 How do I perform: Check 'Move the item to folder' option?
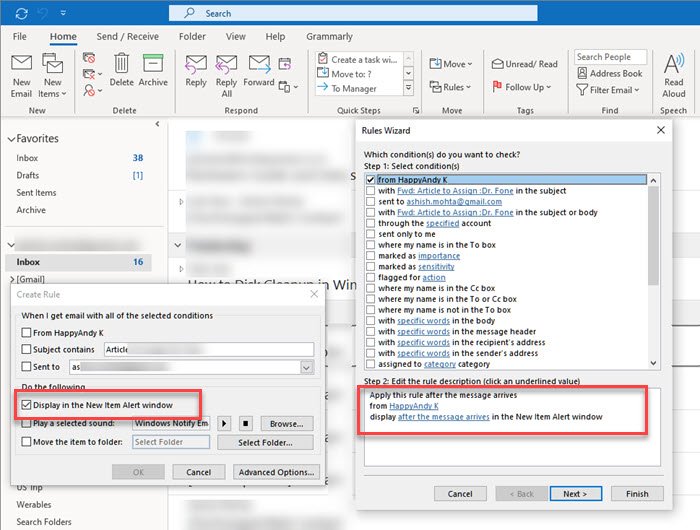[x=26, y=442]
